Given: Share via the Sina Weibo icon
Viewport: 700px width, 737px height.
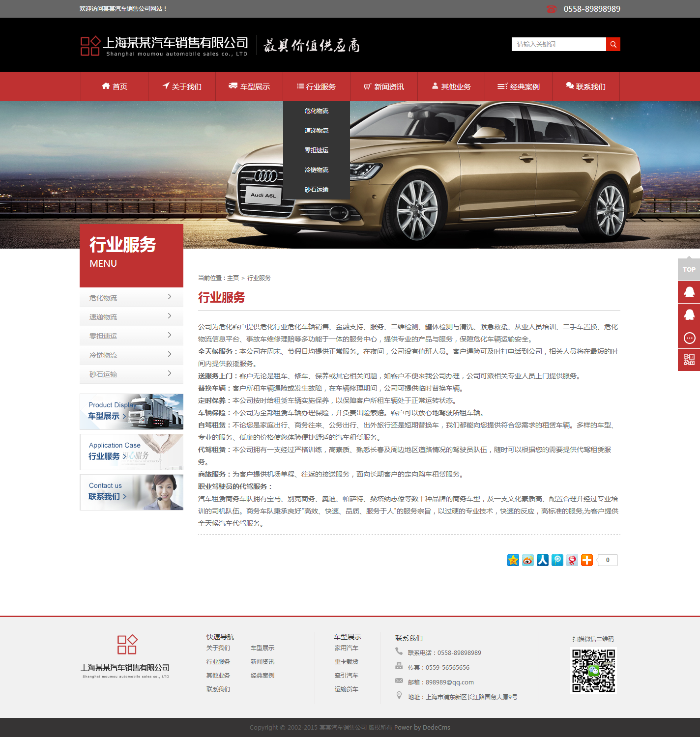Looking at the screenshot, I should [528, 560].
